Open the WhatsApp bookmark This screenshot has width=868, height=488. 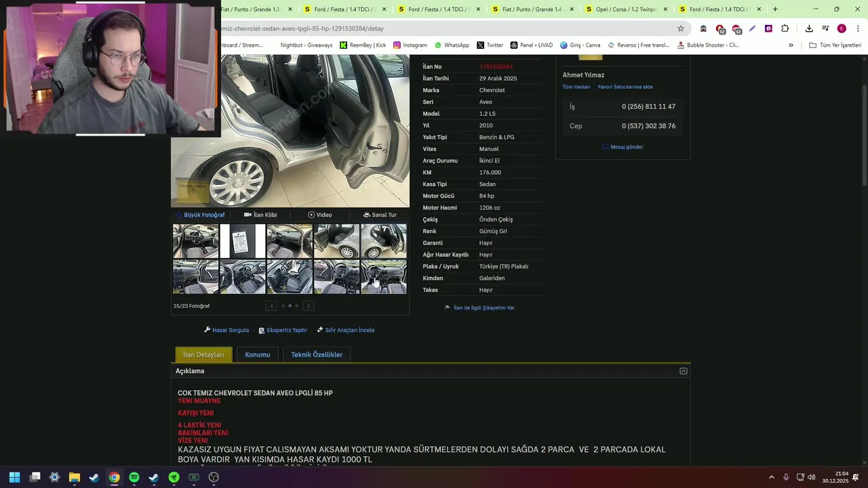point(452,45)
